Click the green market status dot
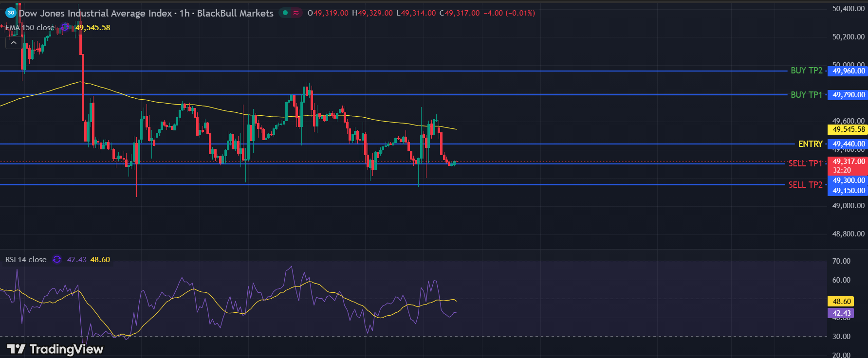Image resolution: width=868 pixels, height=358 pixels. (285, 13)
